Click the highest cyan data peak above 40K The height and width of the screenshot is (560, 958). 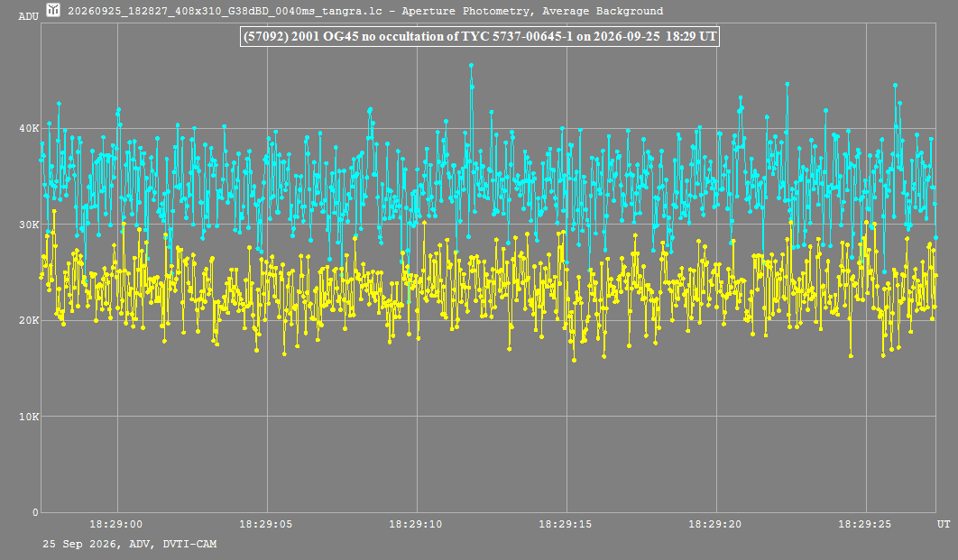coord(471,65)
